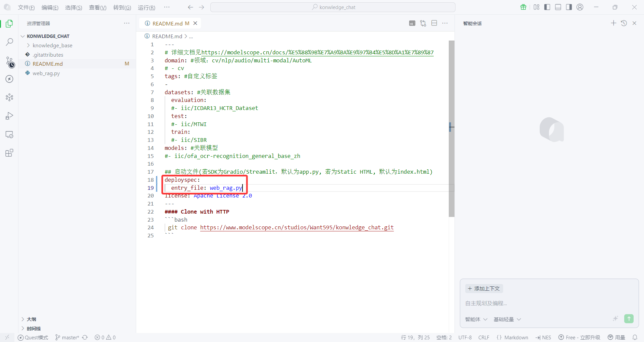
Task: Open the chat history icon
Action: (624, 23)
